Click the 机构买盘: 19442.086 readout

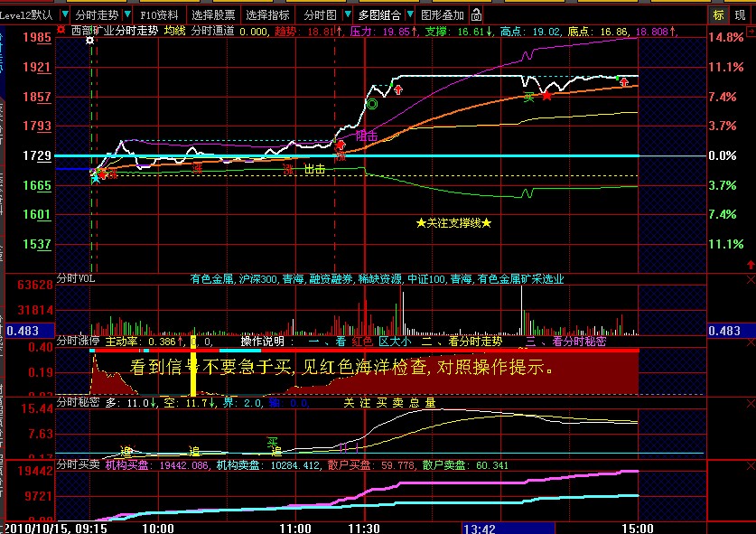pos(157,465)
